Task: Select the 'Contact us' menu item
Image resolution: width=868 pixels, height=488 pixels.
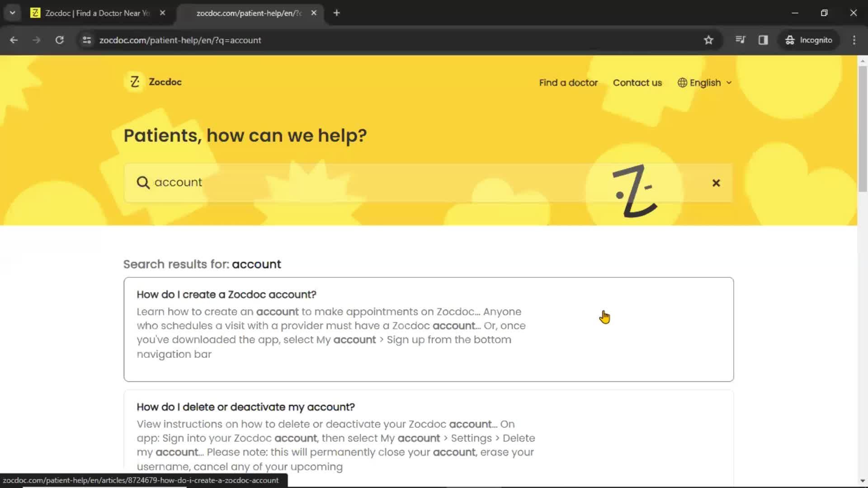Action: click(x=637, y=82)
